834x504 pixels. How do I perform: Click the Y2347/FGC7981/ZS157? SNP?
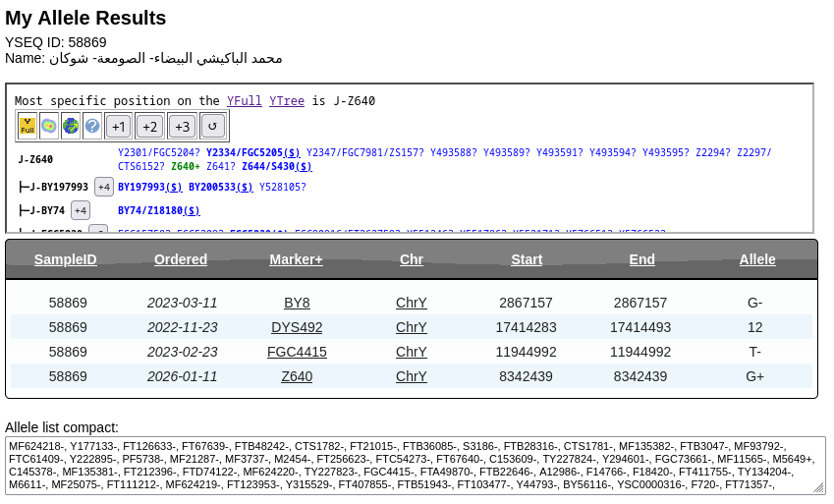364,152
